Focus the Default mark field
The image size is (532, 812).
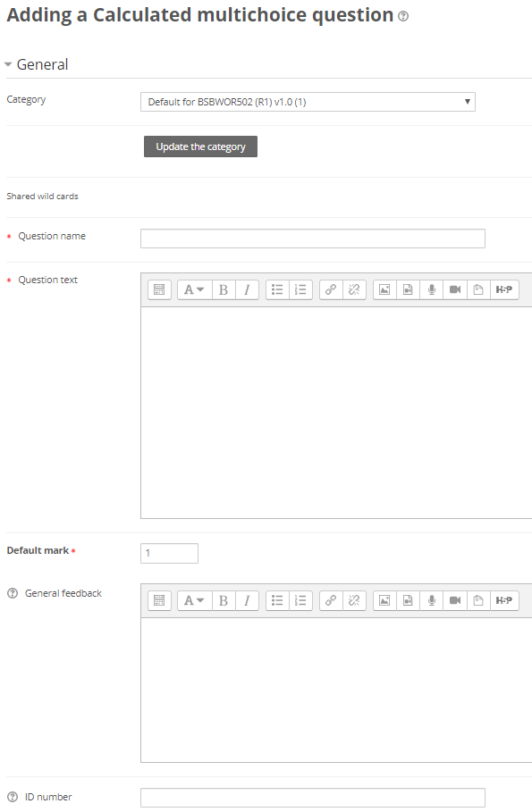(169, 553)
